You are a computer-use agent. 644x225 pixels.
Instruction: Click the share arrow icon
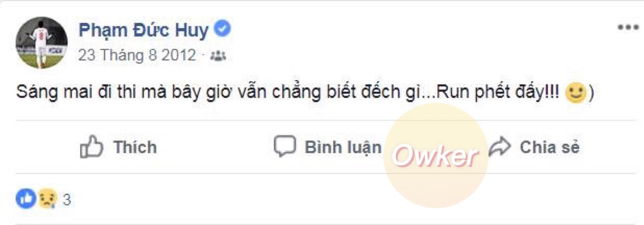coord(500,147)
